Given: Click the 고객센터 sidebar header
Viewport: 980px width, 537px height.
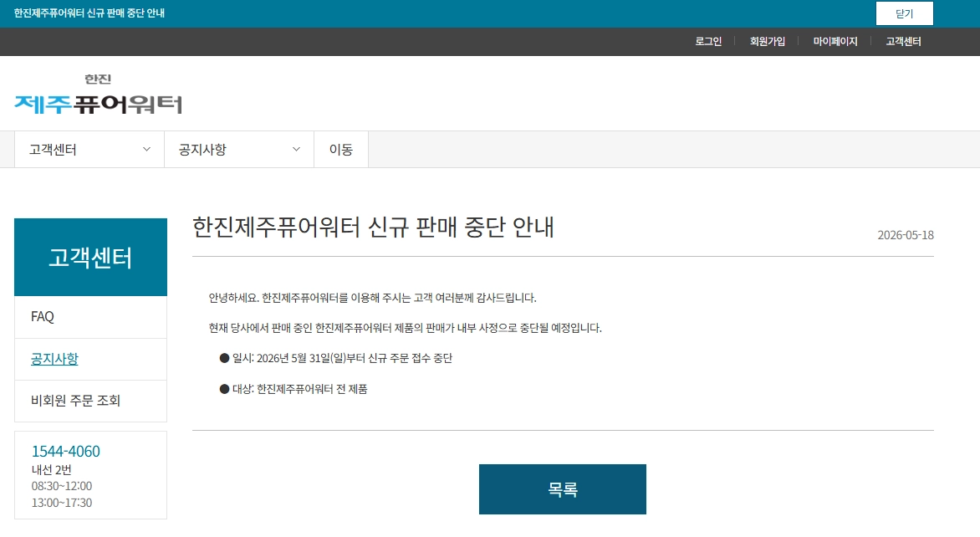Looking at the screenshot, I should pyautogui.click(x=90, y=257).
